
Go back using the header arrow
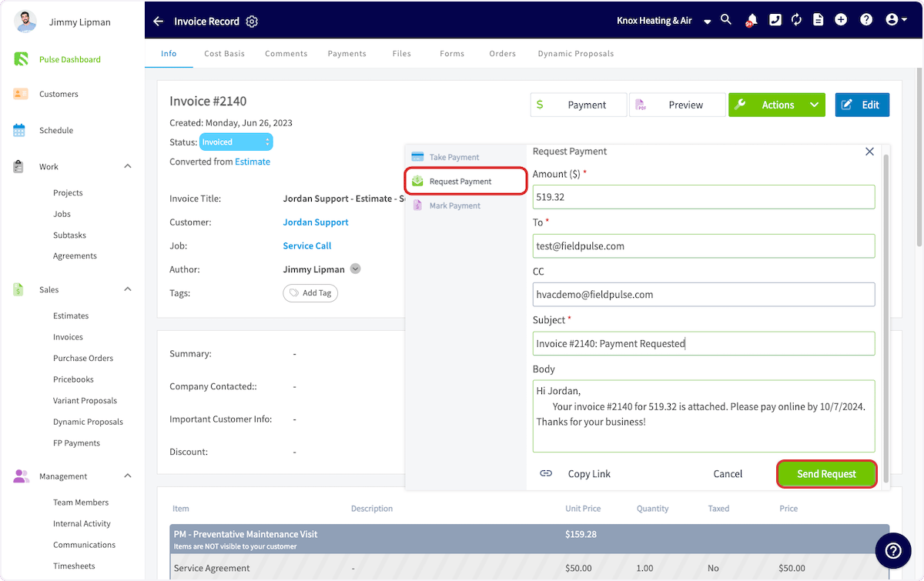pyautogui.click(x=158, y=22)
